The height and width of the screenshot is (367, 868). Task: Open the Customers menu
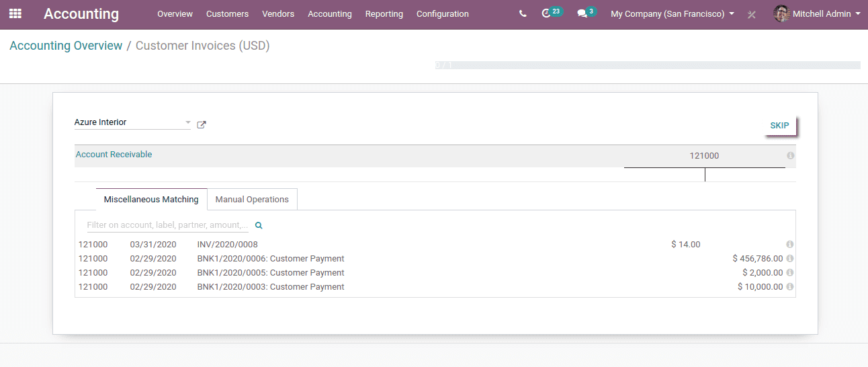(x=227, y=13)
